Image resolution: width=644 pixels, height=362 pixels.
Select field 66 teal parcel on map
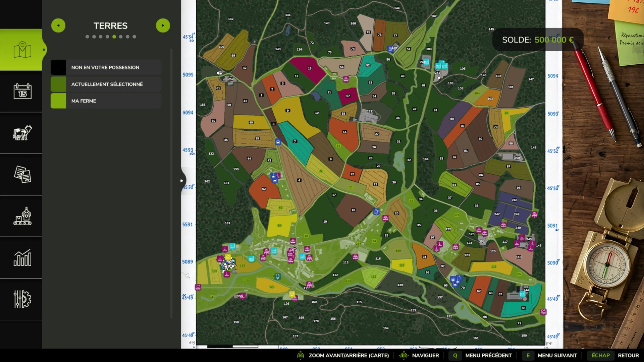[x=523, y=308]
